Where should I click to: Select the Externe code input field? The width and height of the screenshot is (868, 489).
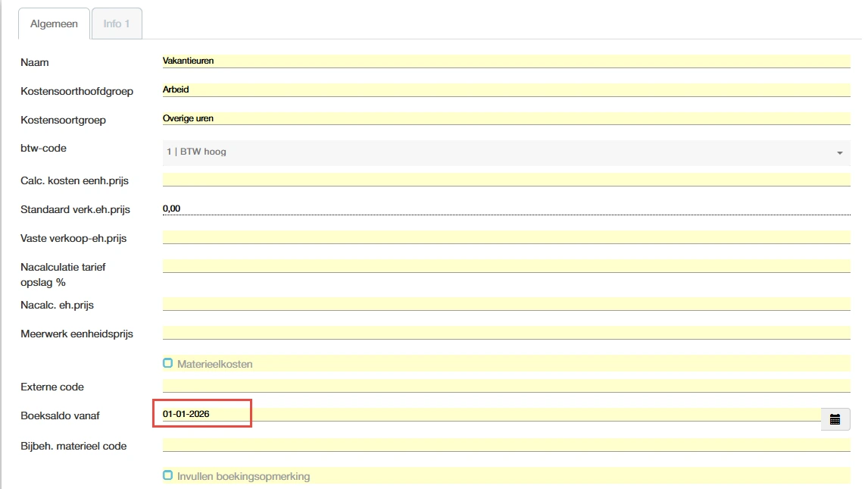(x=506, y=386)
